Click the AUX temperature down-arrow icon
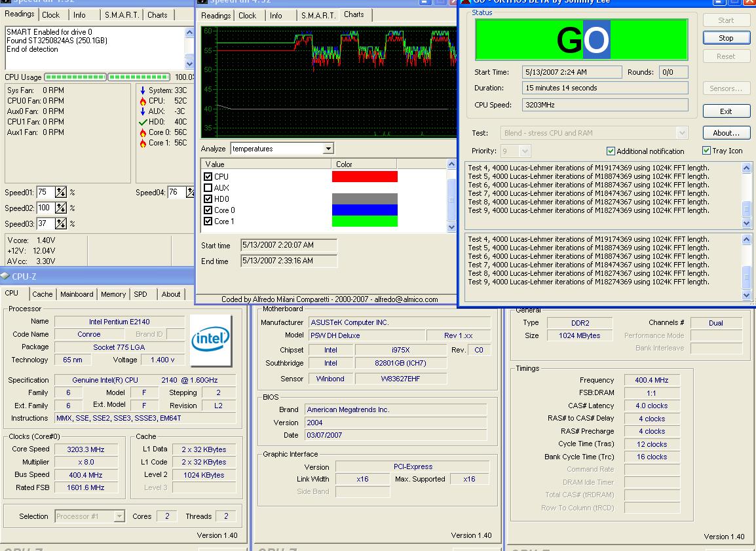 (x=143, y=111)
